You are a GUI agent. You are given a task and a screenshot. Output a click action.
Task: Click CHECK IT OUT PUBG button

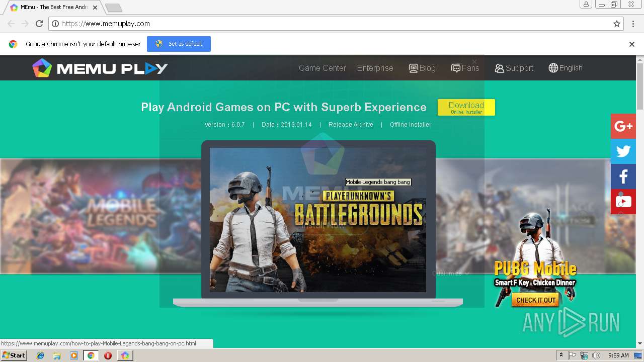click(x=536, y=300)
